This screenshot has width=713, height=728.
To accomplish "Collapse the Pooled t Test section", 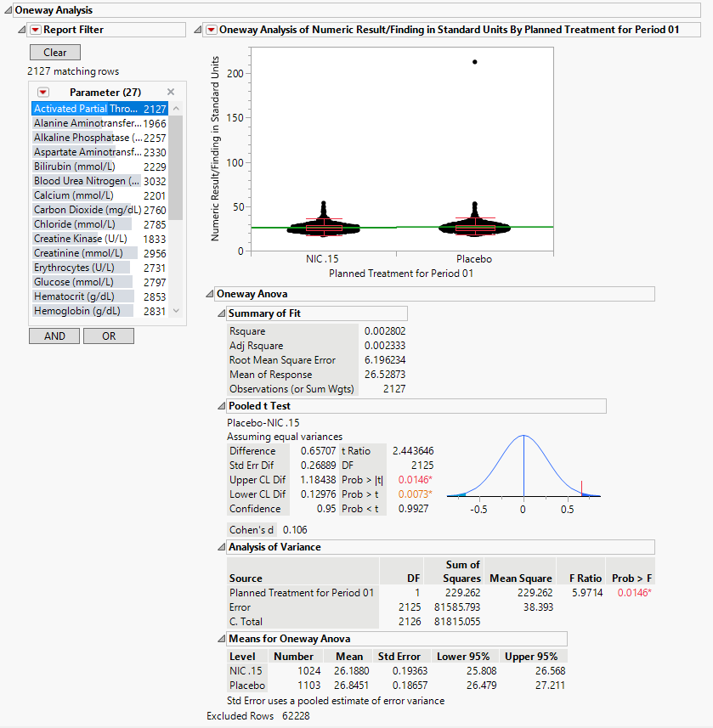I will pos(221,406).
